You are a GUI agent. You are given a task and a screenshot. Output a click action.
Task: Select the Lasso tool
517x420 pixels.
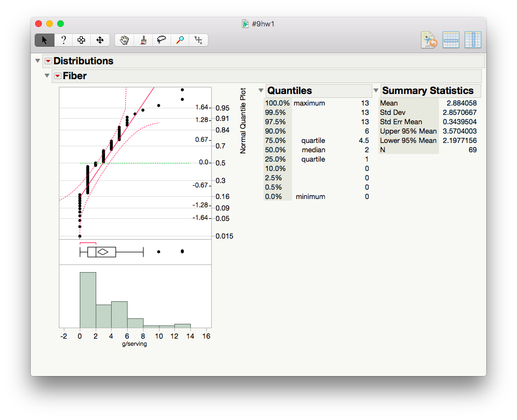coord(161,40)
